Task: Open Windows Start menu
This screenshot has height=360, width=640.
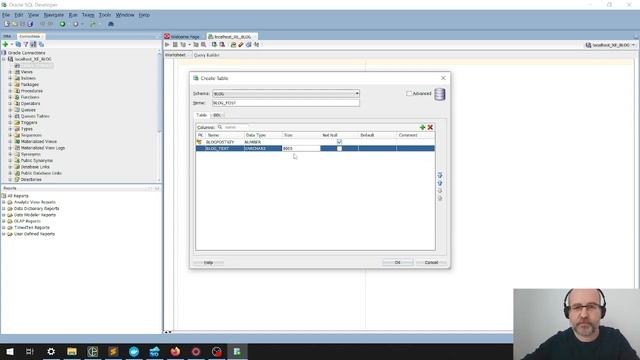Action: 10,351
